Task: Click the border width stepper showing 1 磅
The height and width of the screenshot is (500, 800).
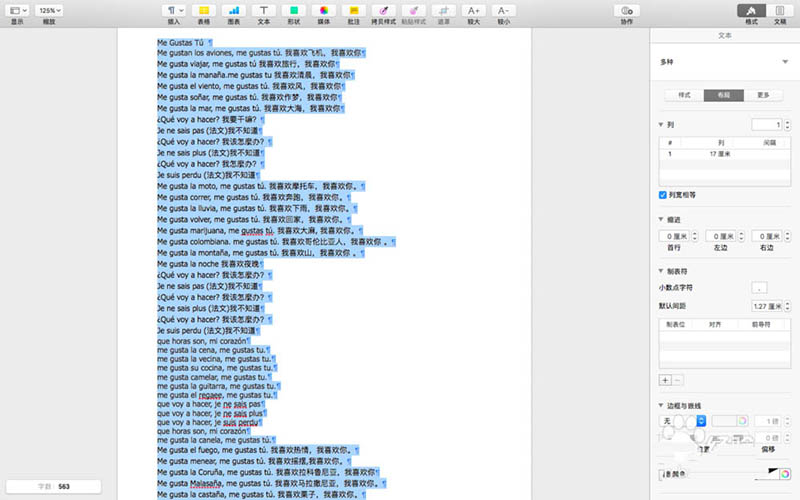Action: [787, 421]
